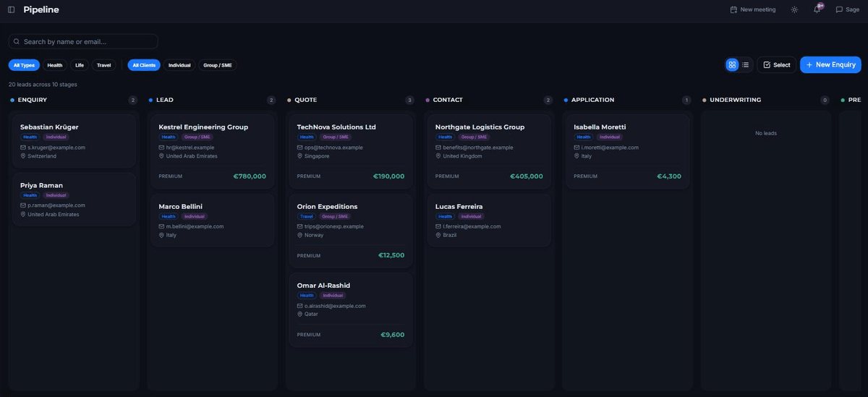
Task: Click the mail icon on Lucas Ferreira card
Action: (x=438, y=226)
